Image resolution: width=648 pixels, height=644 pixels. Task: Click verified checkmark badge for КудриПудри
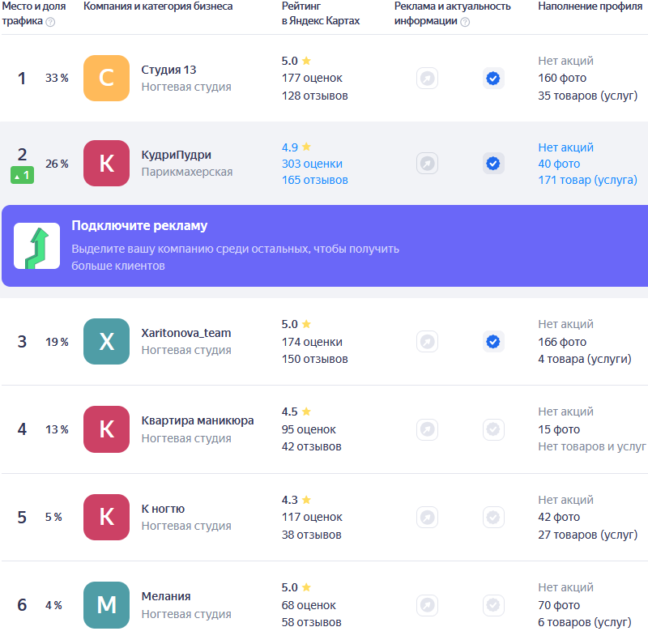tap(492, 164)
